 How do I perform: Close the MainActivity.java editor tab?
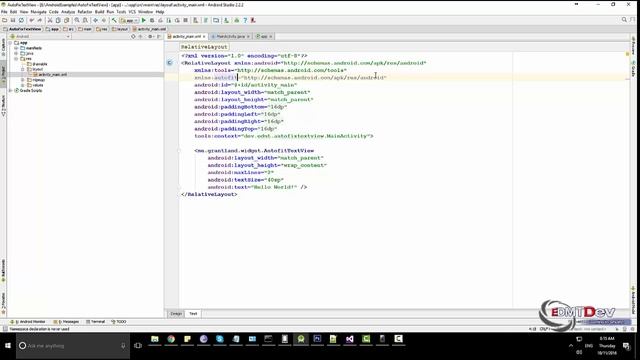coord(248,36)
